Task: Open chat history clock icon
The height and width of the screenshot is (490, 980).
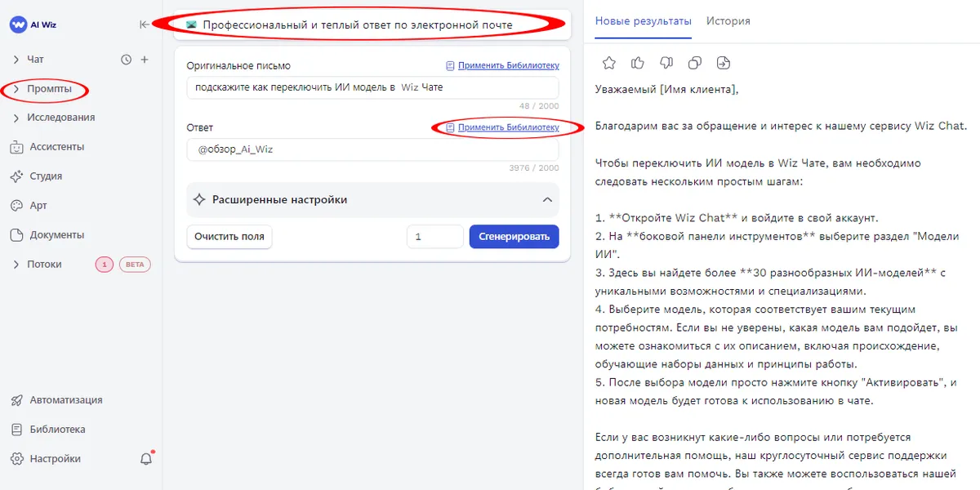Action: coord(126,60)
